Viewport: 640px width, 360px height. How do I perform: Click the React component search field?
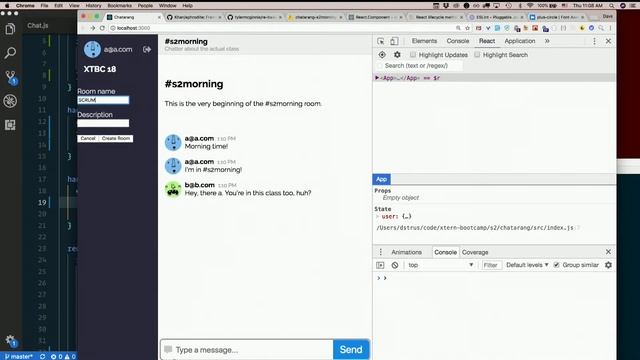click(x=420, y=66)
